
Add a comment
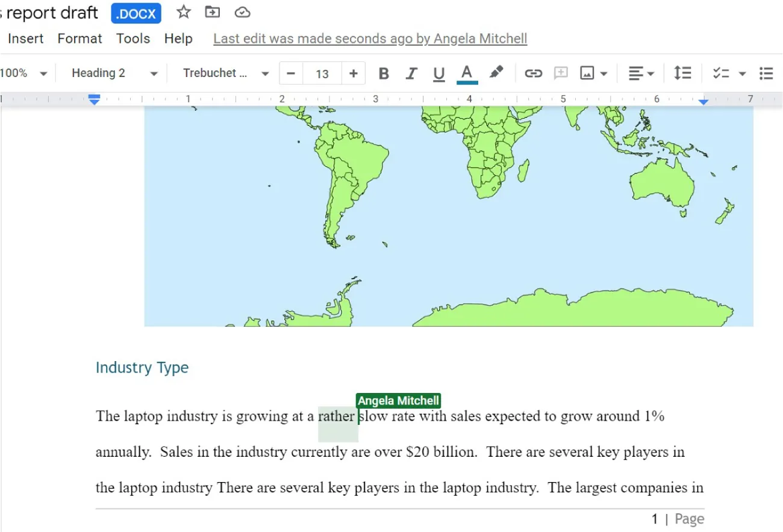pyautogui.click(x=561, y=73)
